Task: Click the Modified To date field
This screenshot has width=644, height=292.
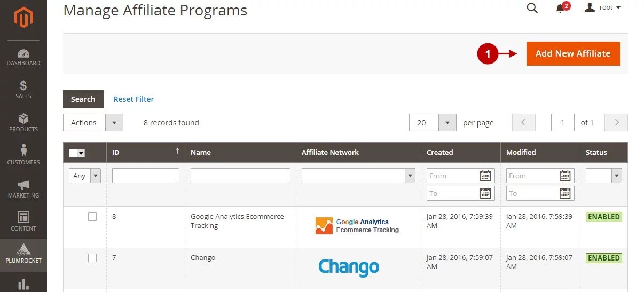Action: click(x=540, y=193)
